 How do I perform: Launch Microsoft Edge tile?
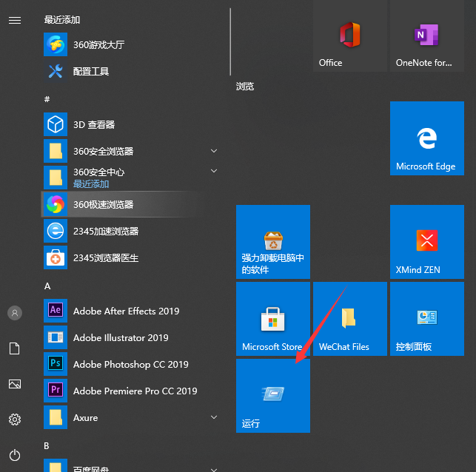pyautogui.click(x=426, y=138)
